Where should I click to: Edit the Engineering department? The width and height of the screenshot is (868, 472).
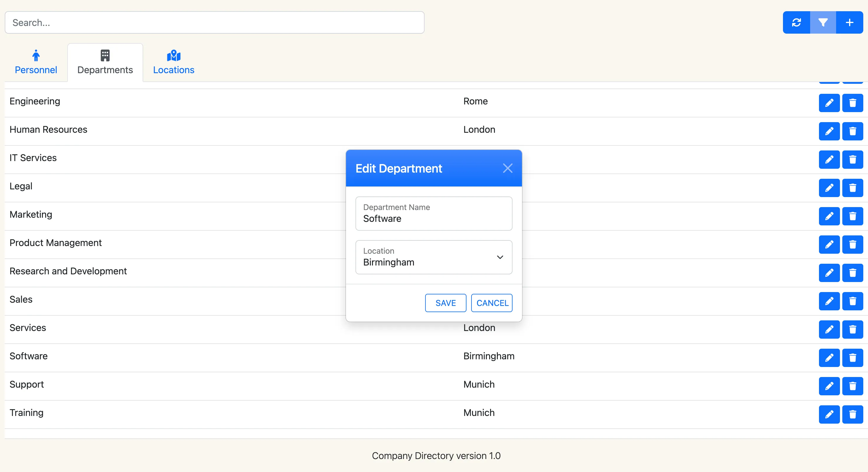coord(829,103)
